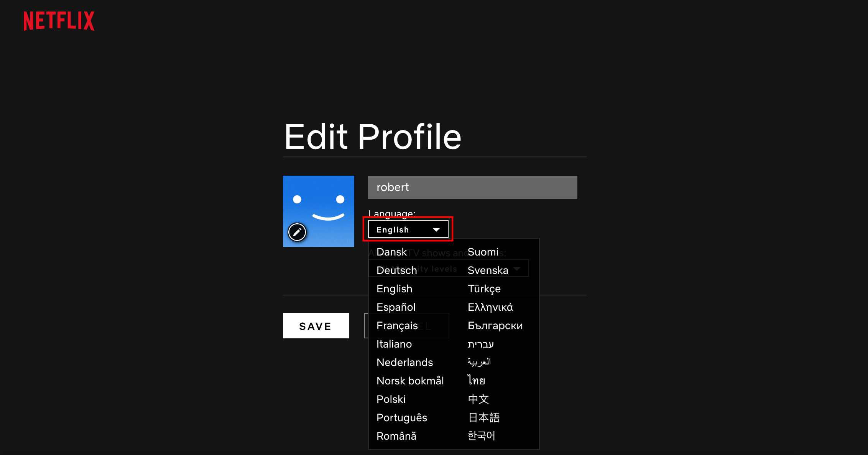Toggle language to العربية
868x455 pixels.
coord(480,362)
